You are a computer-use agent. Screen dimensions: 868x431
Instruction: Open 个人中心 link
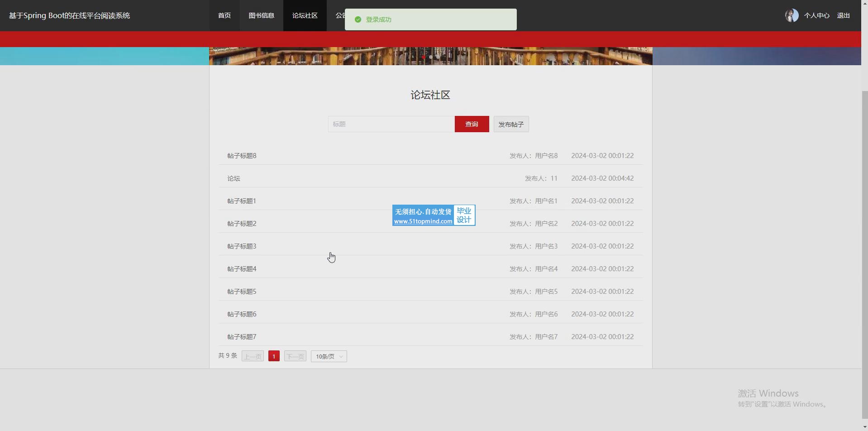pyautogui.click(x=816, y=15)
